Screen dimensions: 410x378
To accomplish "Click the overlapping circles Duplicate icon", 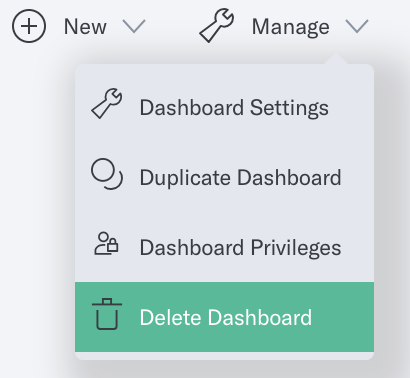I will (x=107, y=174).
